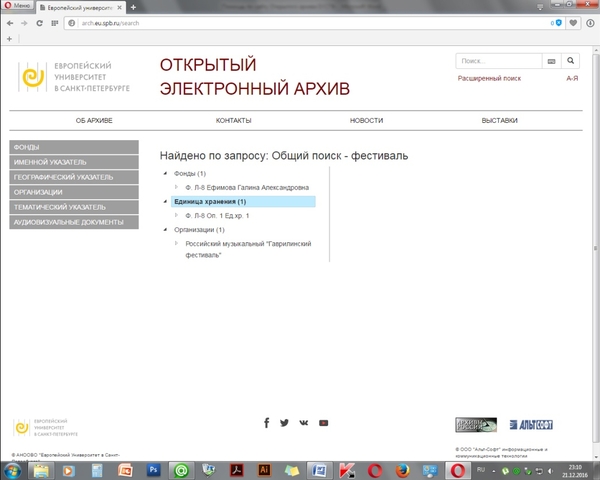The height and width of the screenshot is (480, 600).
Task: Launch Photoshop from the taskbar
Action: (154, 469)
